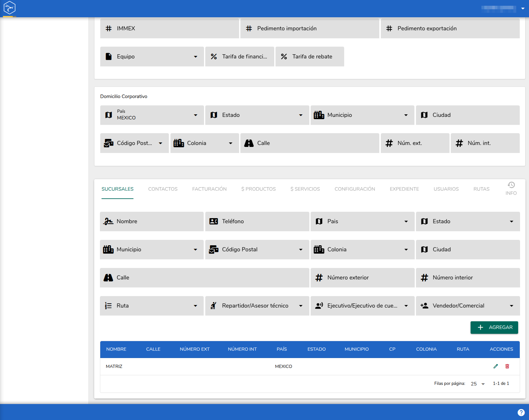Click the Vendedor/Comercial add-person icon
529x420 pixels.
point(424,306)
